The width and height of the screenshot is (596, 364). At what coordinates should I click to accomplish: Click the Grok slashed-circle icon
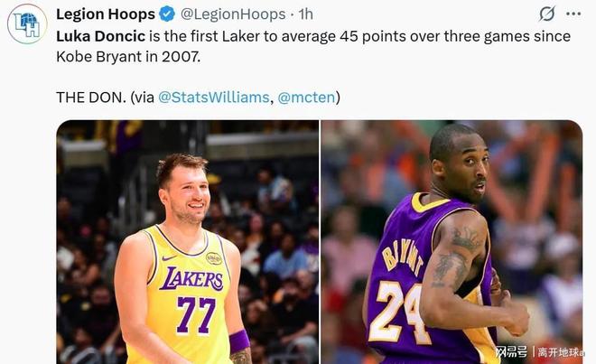(x=546, y=14)
